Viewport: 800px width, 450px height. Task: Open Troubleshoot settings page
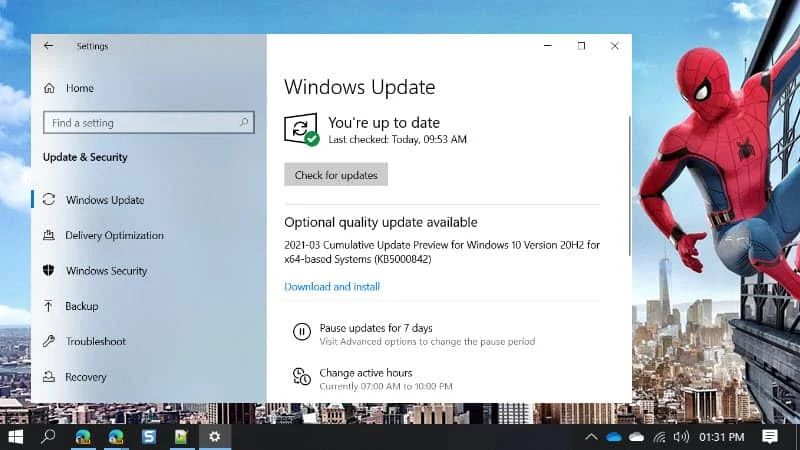click(x=95, y=341)
